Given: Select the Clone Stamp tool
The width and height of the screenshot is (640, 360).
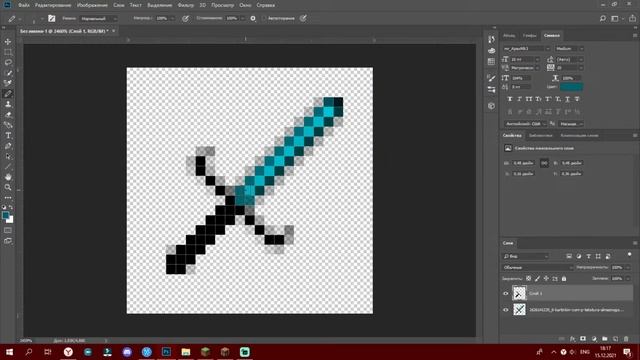Looking at the screenshot, I should pos(8,104).
